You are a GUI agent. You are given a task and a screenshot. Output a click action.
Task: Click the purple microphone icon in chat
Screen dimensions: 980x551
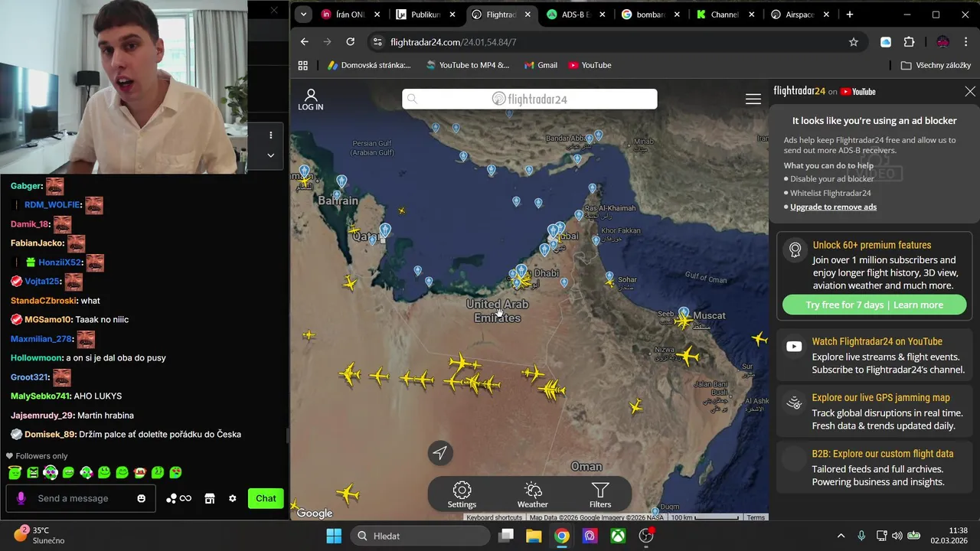(x=21, y=498)
